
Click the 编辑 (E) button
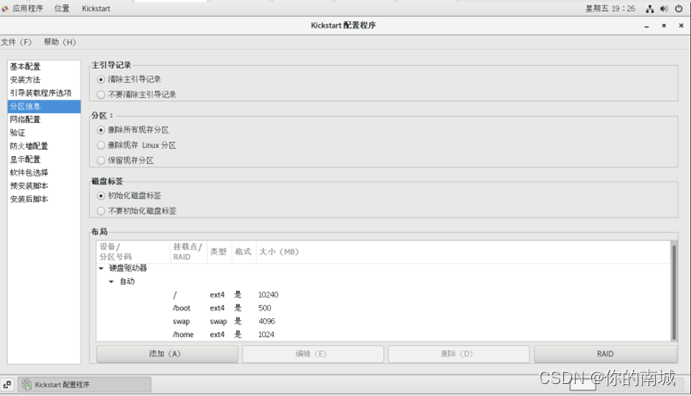[x=313, y=354]
